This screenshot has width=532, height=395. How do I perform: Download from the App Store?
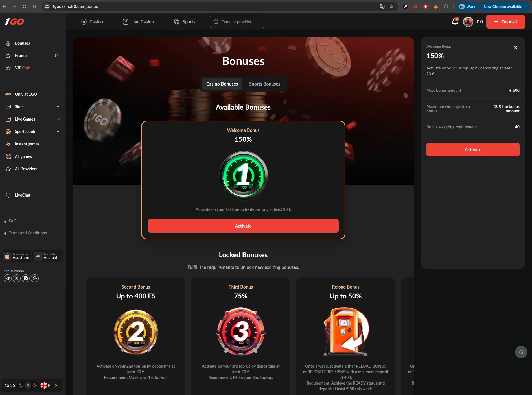[17, 256]
